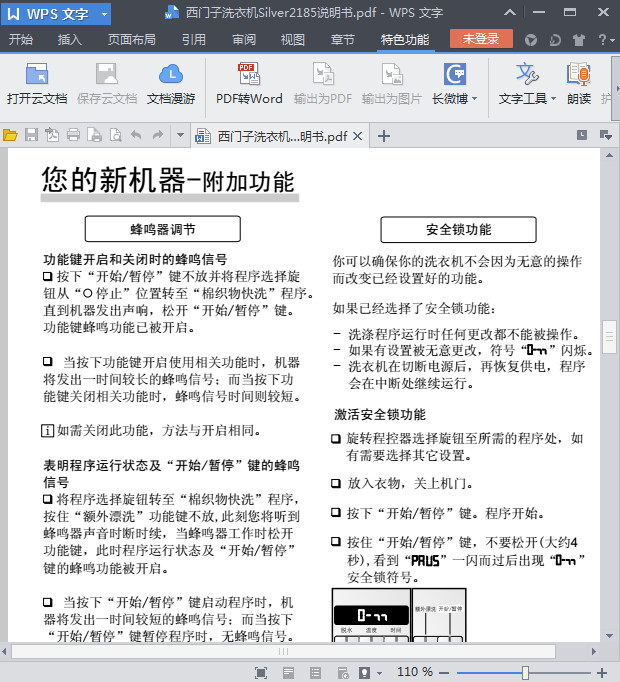
Task: Open the WPS 文字 application menu dropdown
Action: [x=104, y=14]
